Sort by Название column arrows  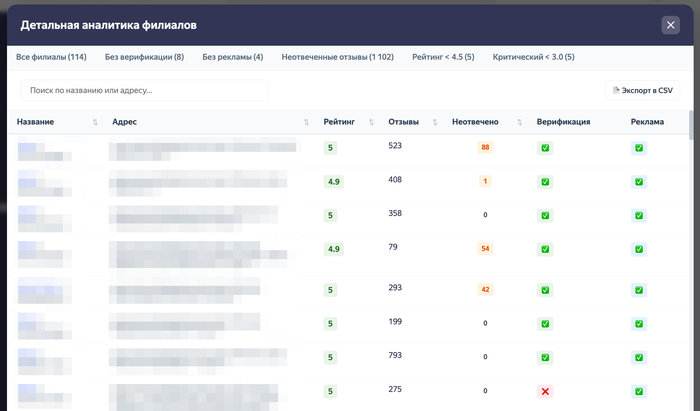[95, 123]
